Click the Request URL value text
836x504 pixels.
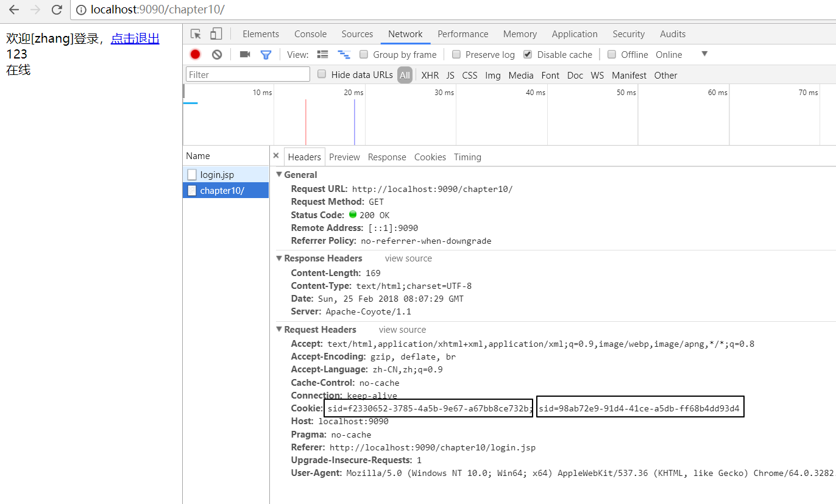433,189
